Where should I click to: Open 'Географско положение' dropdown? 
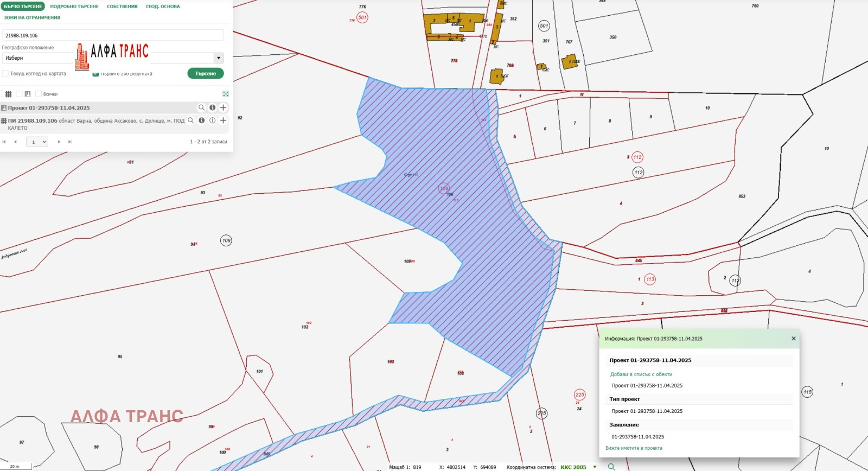219,58
